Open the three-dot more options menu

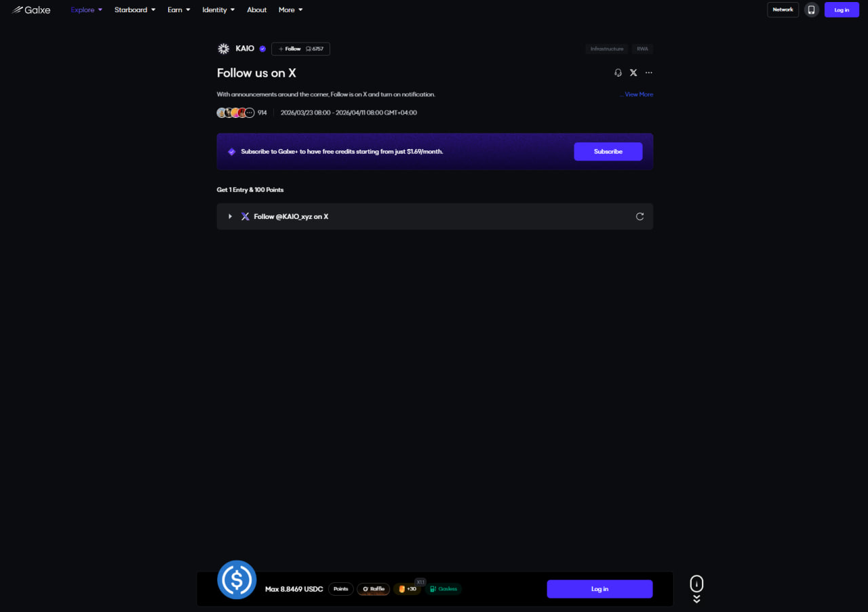click(649, 73)
